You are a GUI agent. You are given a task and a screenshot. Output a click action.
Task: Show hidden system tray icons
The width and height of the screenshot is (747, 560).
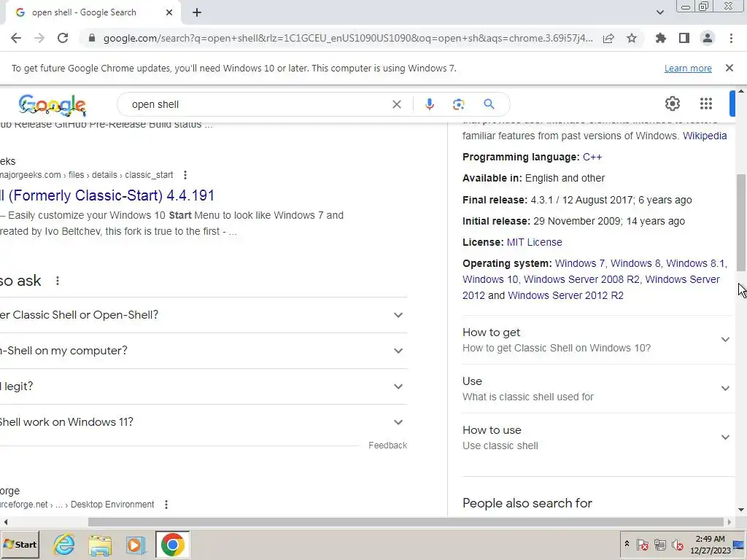(627, 544)
